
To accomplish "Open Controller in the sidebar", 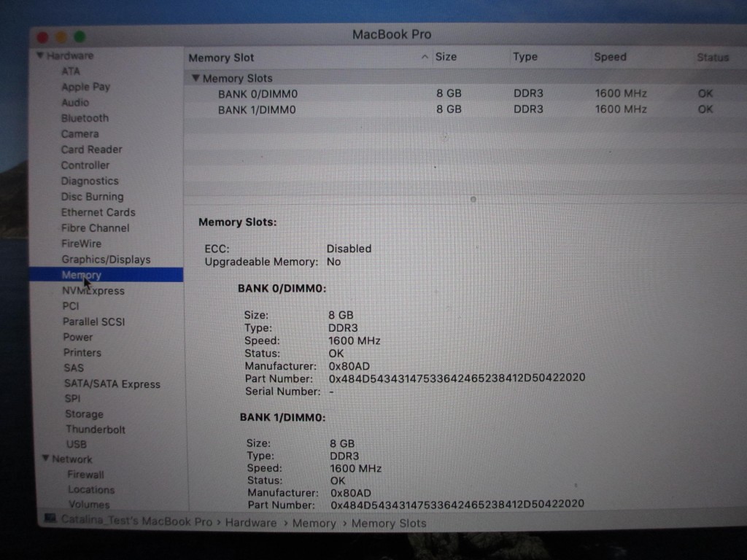I will [85, 166].
